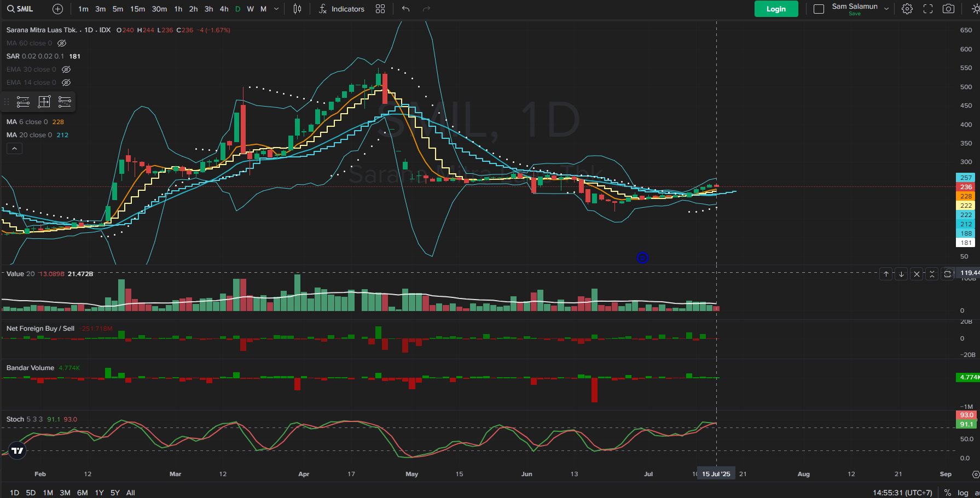Open the Sam Salamun layout dropdown
Image resolution: width=980 pixels, height=498 pixels.
(886, 9)
